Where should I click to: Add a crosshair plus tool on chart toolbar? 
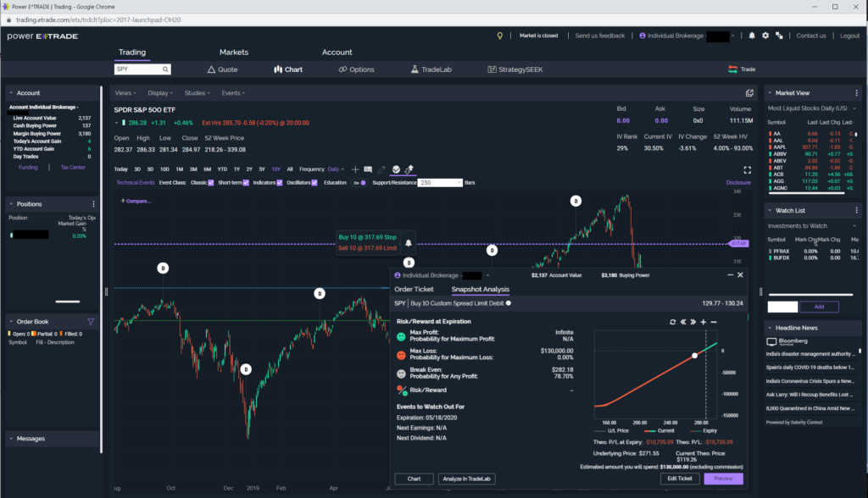point(355,169)
